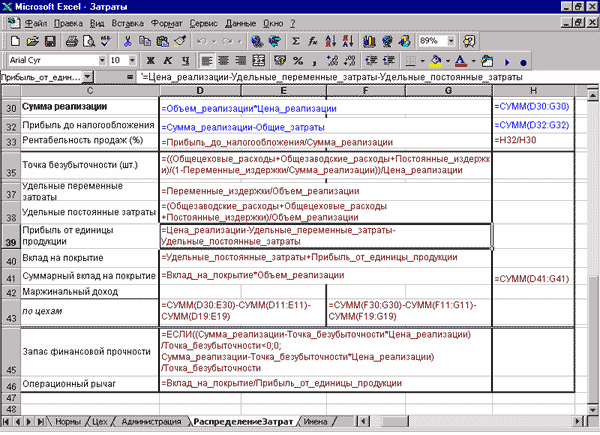Copy the selection using Copy icon
This screenshot has width=600, height=435.
point(145,41)
